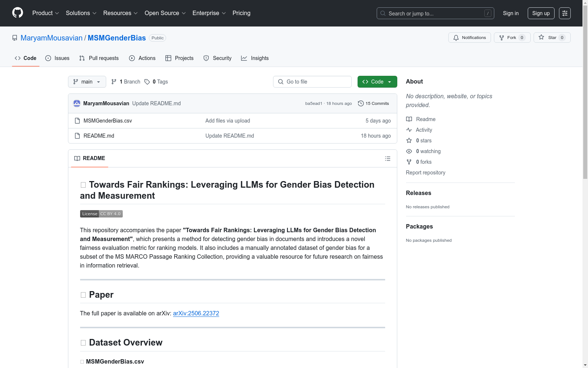588x368 pixels.
Task: Click the MaryamMousavian author name in commit row
Action: [106, 103]
